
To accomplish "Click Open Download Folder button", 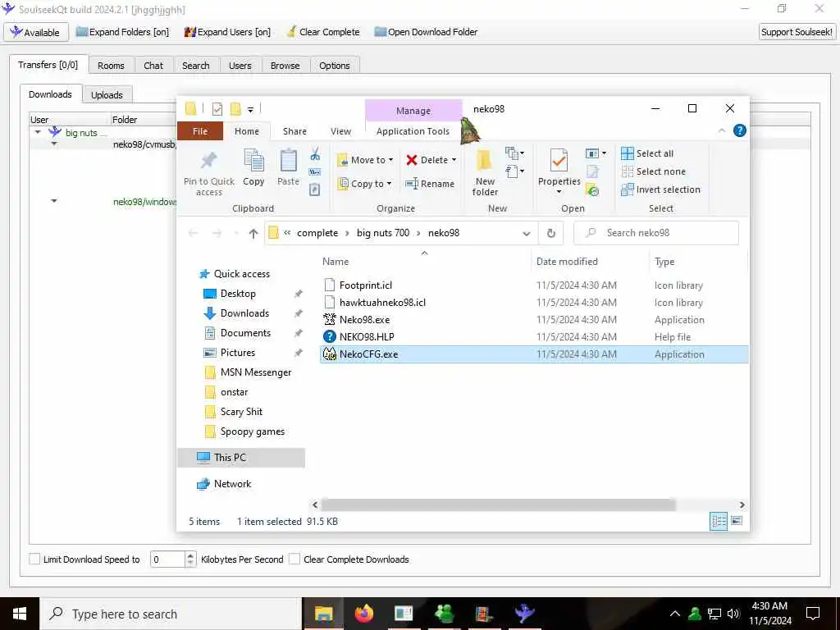I will coord(426,32).
